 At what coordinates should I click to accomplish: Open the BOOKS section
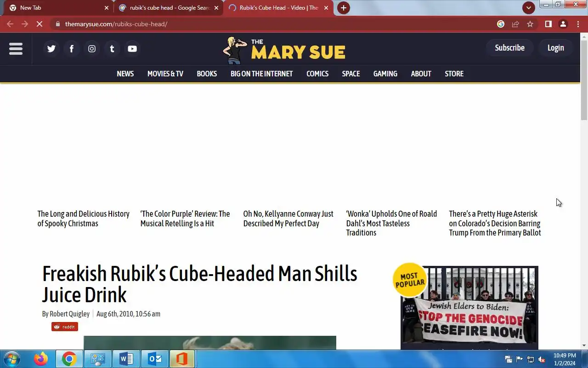click(x=207, y=74)
